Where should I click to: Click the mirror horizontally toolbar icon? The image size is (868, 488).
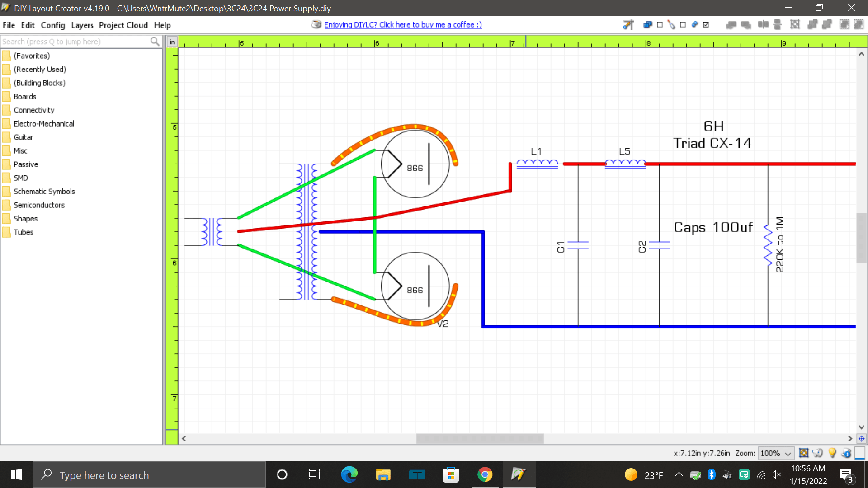pos(763,25)
